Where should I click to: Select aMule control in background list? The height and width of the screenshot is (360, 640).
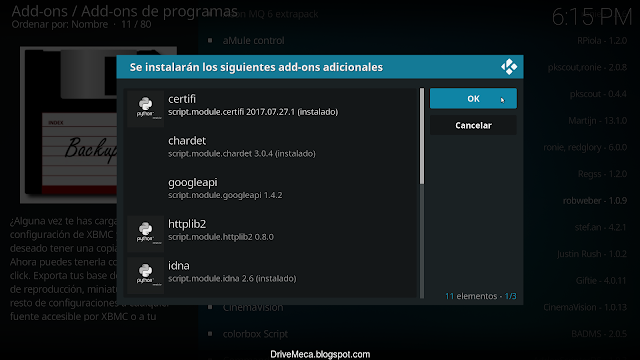click(x=253, y=40)
